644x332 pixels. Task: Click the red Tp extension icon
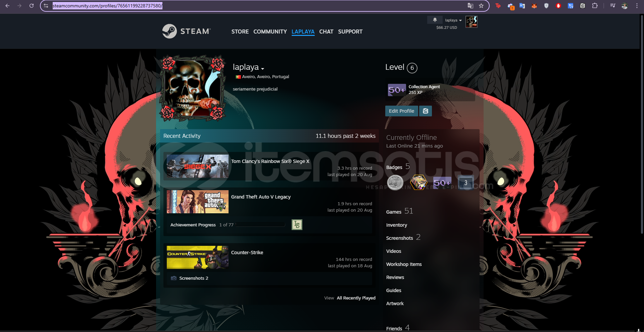498,6
